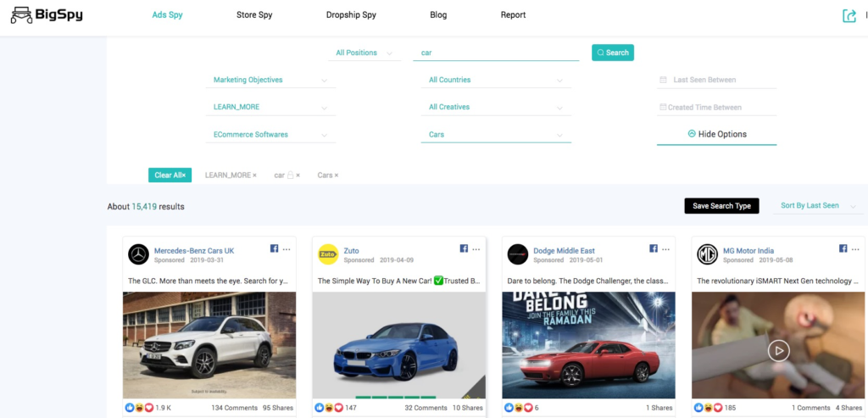Screen dimensions: 868x418
Task: Click calendar icon beside Created Time Between
Action: pos(663,107)
